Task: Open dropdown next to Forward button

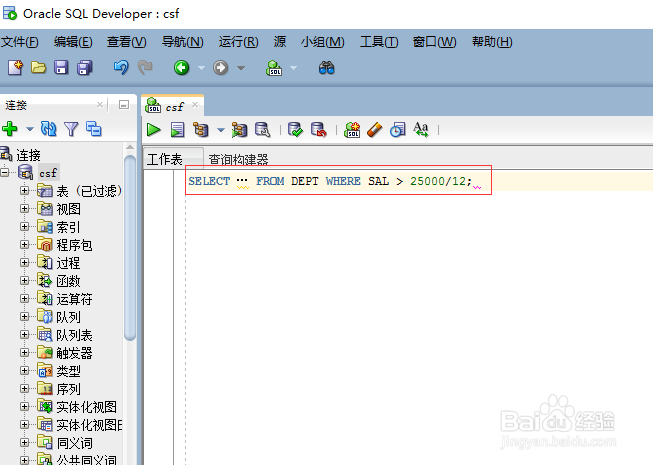Action: 241,67
